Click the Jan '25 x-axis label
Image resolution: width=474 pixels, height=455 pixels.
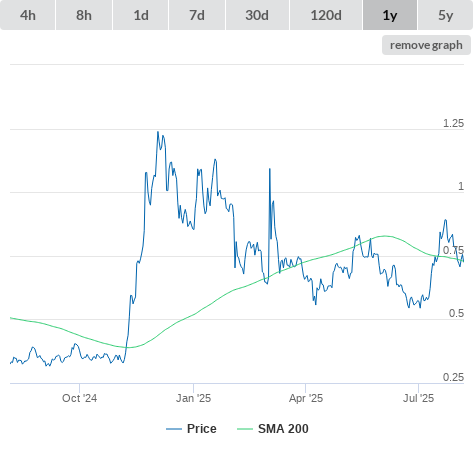click(x=193, y=398)
